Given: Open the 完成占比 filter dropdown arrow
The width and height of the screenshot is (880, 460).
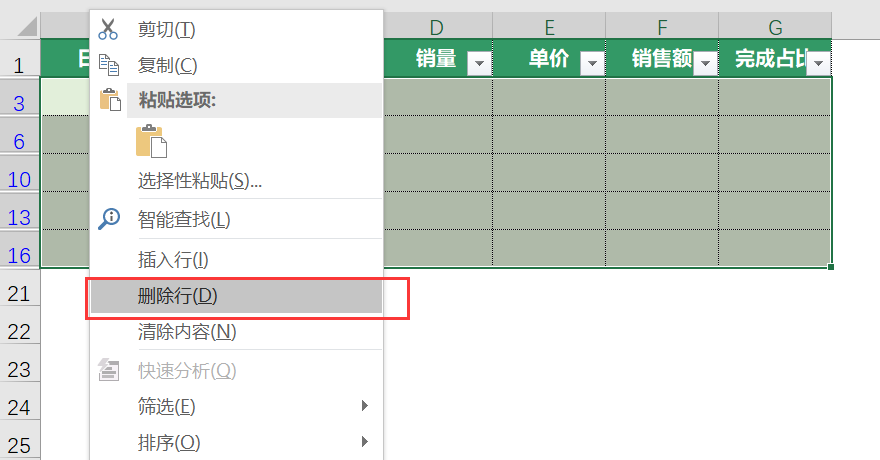Looking at the screenshot, I should click(819, 63).
